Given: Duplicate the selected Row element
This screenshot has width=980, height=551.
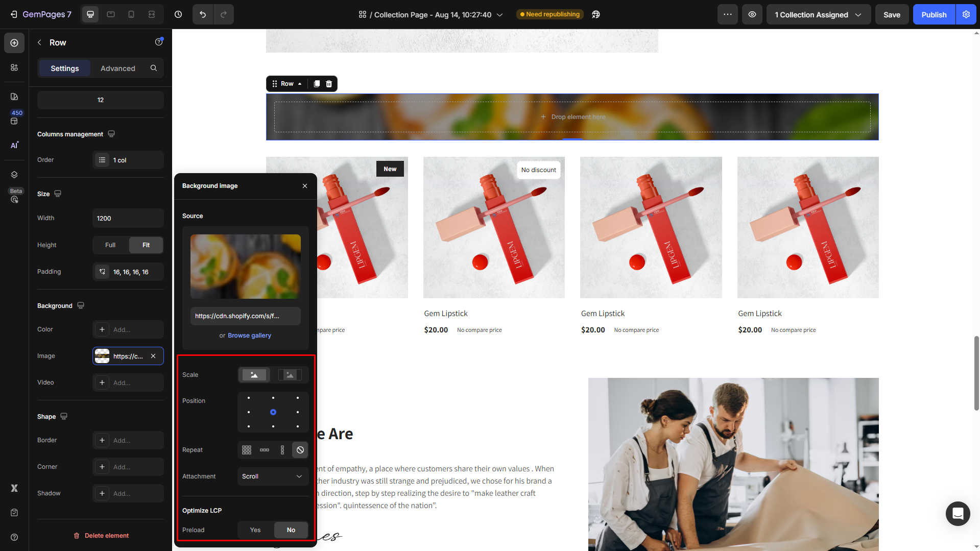Looking at the screenshot, I should point(317,84).
